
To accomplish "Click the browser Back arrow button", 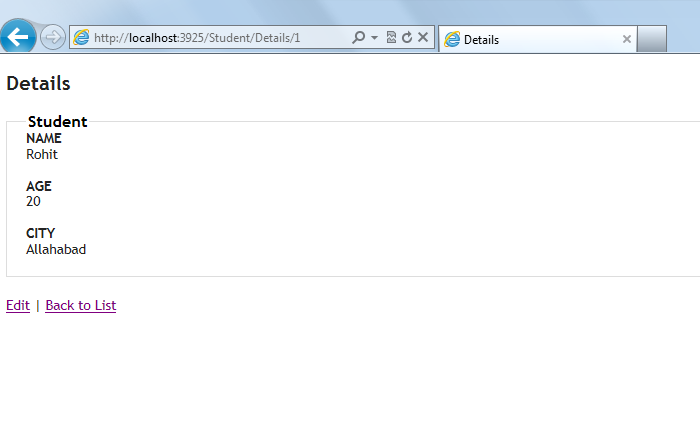I will click(x=17, y=37).
